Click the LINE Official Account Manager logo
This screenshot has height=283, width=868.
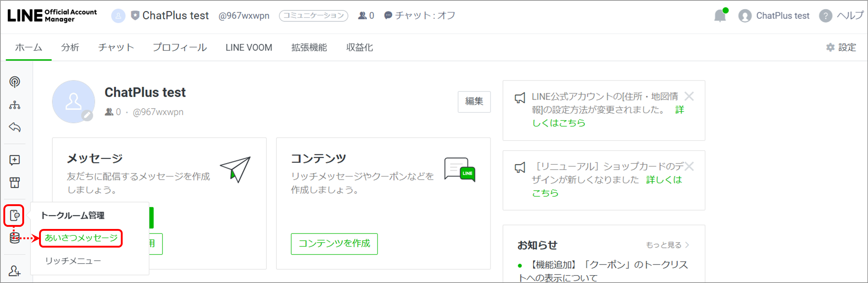point(52,16)
